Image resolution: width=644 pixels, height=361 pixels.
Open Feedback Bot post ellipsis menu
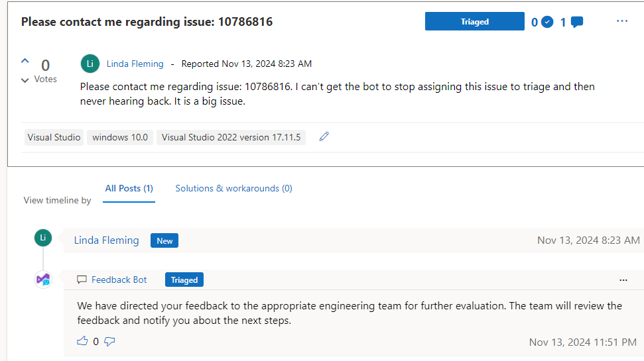(x=623, y=280)
